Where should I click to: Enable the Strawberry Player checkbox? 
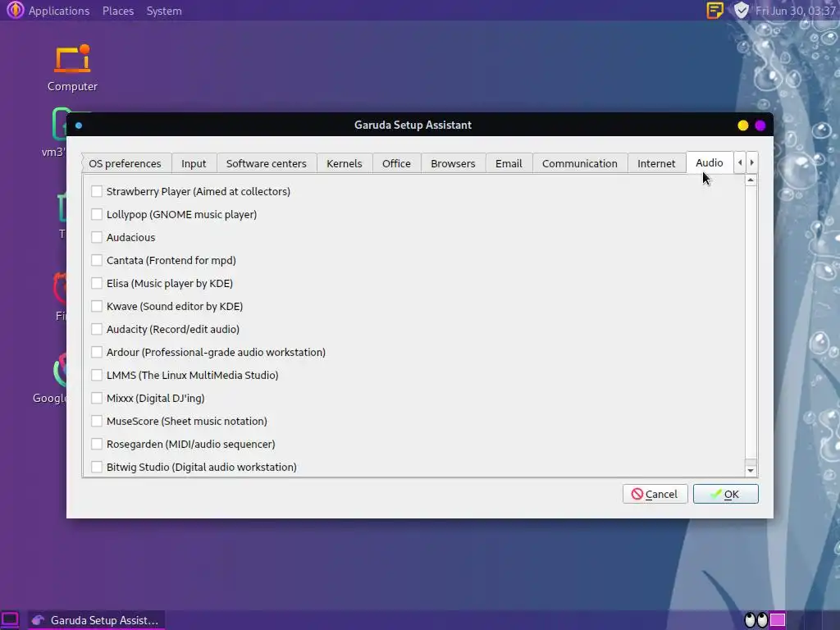pos(97,191)
